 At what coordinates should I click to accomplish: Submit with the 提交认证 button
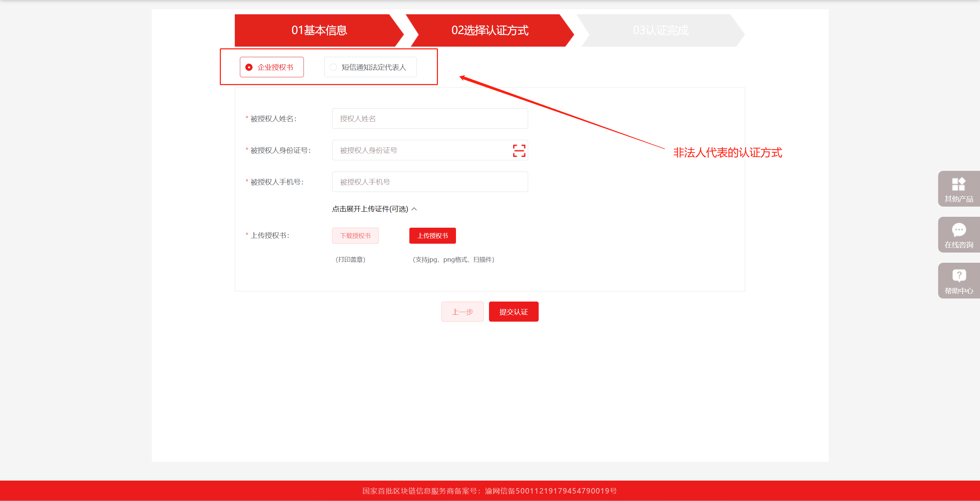tap(513, 311)
